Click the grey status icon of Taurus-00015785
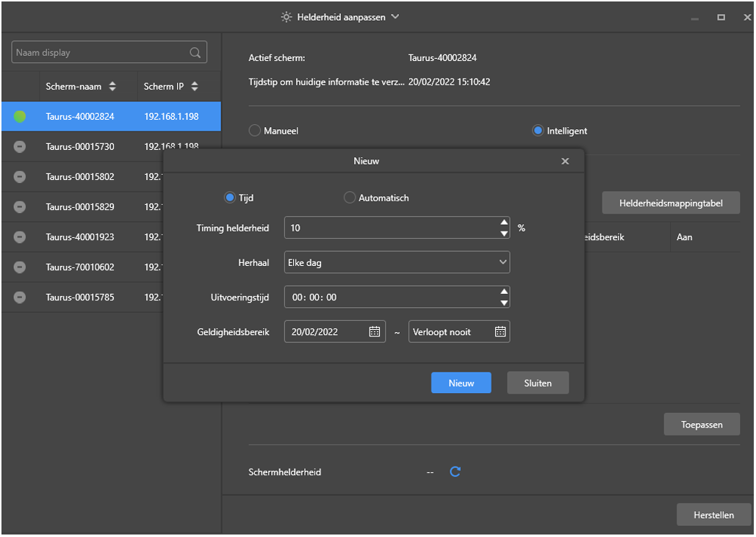 coord(20,297)
